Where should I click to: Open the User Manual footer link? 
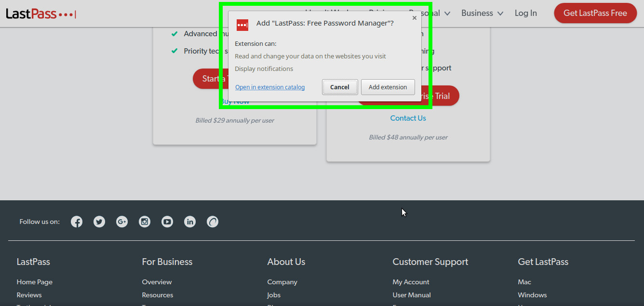[x=412, y=295]
